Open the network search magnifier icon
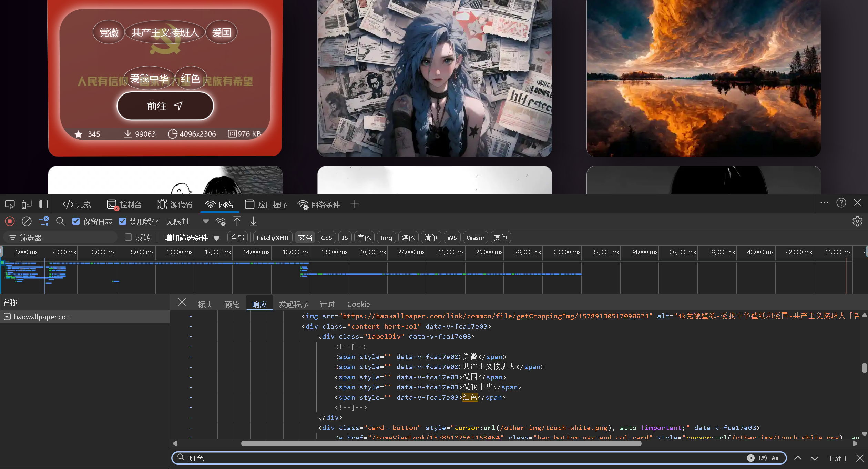The width and height of the screenshot is (868, 469). [x=60, y=221]
